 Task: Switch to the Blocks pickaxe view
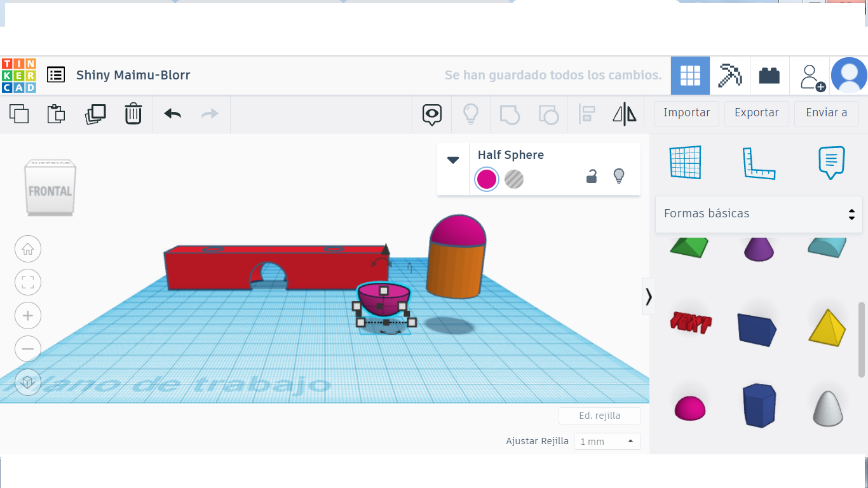tap(729, 76)
